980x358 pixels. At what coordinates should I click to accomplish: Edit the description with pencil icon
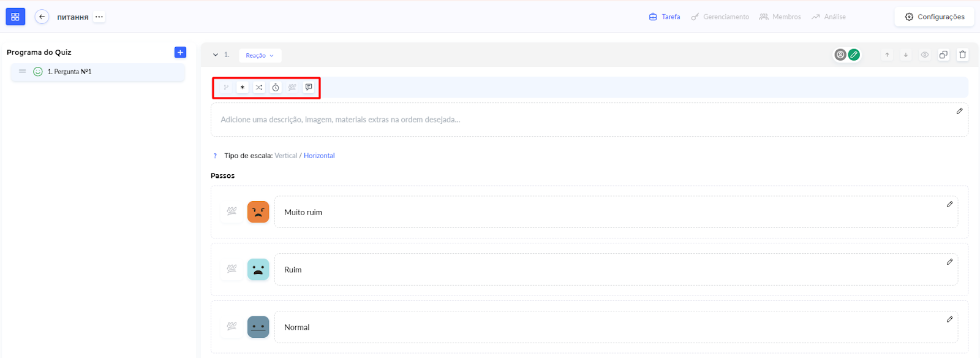pos(959,111)
